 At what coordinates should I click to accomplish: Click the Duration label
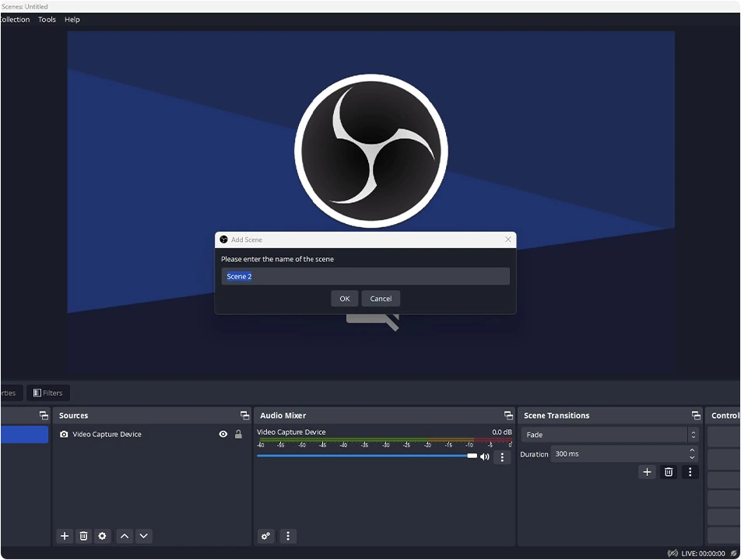click(x=534, y=454)
